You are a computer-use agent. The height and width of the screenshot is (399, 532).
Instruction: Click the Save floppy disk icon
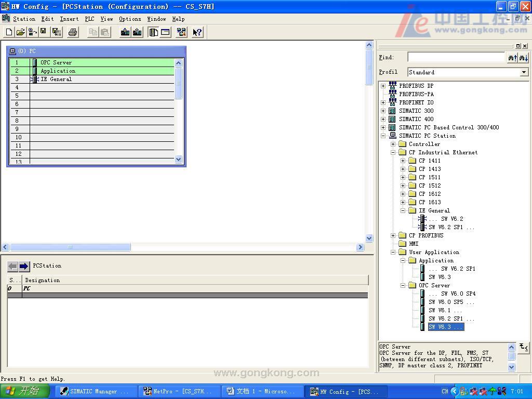[x=43, y=32]
